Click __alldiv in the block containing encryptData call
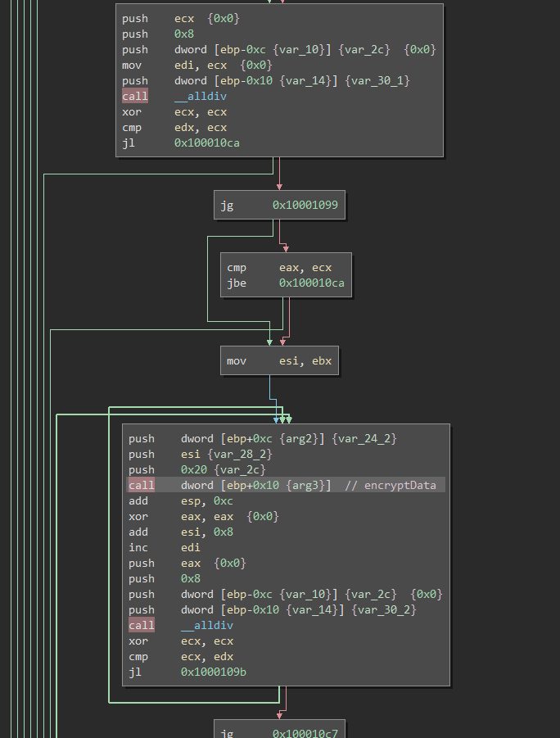560x738 pixels. [x=207, y=625]
